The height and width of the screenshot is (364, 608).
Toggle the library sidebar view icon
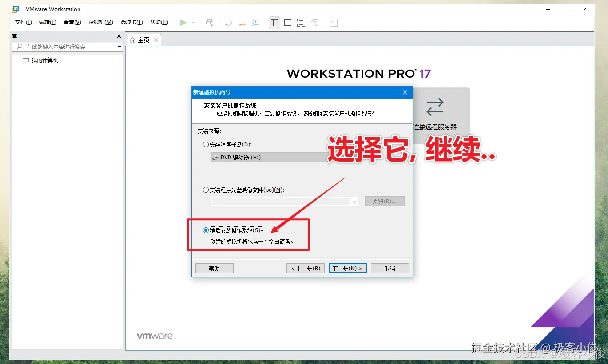(274, 23)
